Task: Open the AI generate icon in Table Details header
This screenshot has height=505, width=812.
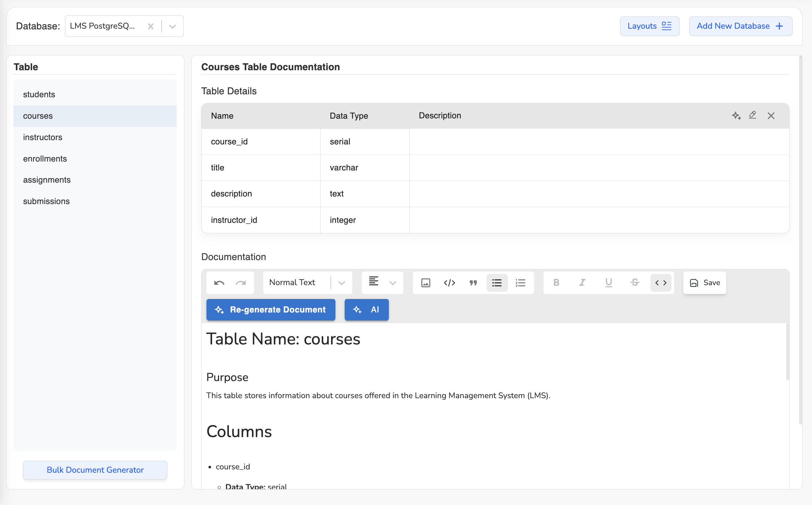Action: 736,116
